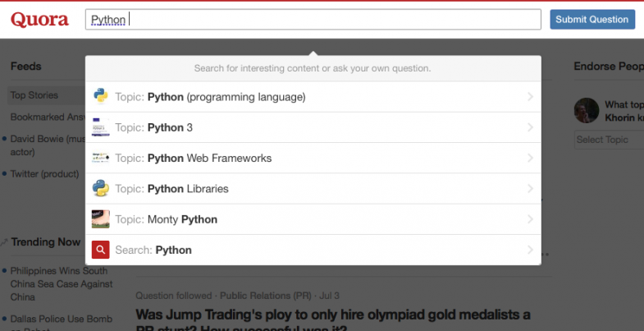Open Bookmarked Answers feed
Viewport: 644px width, 331px height.
pos(48,117)
